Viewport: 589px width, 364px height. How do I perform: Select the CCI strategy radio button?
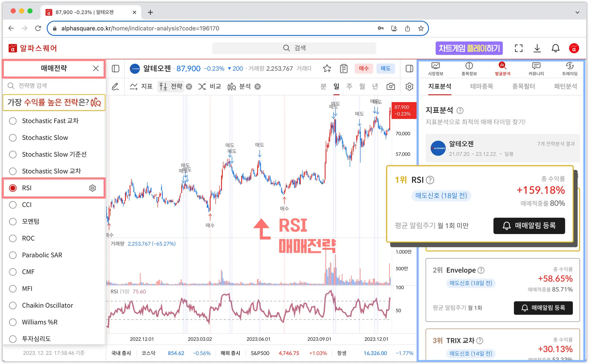tap(13, 205)
